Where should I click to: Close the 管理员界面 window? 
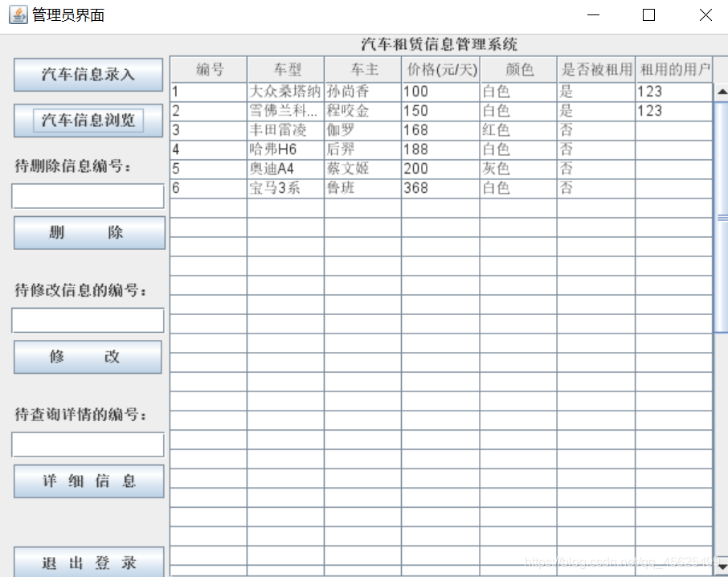706,14
